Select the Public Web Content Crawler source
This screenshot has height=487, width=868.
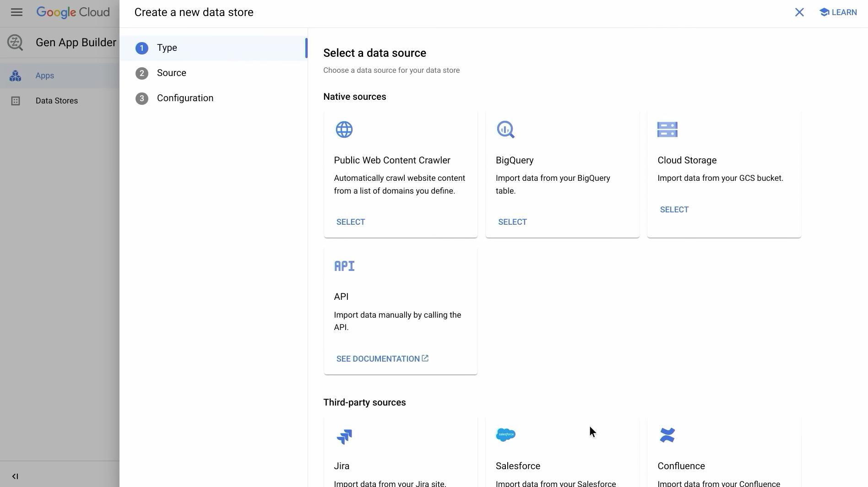point(350,222)
